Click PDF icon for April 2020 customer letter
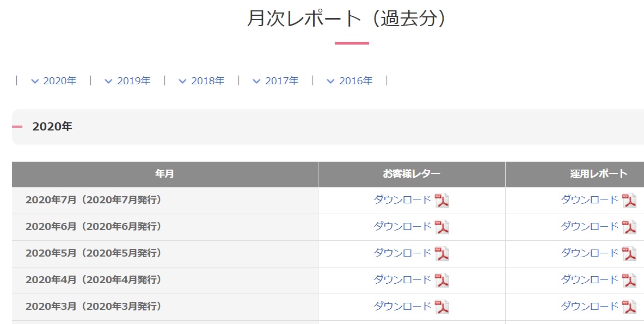 pyautogui.click(x=442, y=281)
